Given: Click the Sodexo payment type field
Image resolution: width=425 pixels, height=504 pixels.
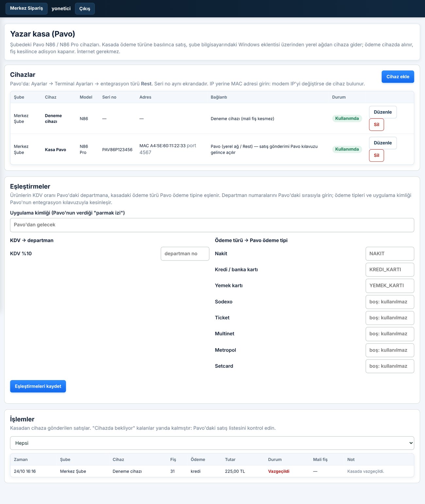Looking at the screenshot, I should click(390, 302).
